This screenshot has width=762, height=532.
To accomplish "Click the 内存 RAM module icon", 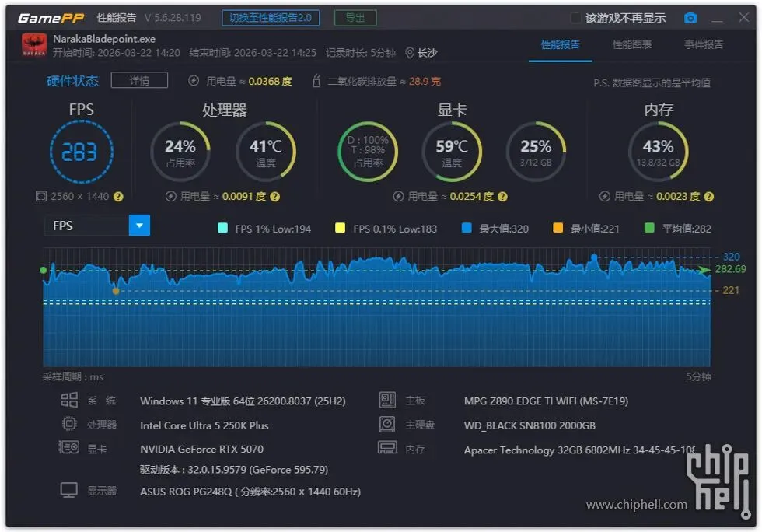I will (387, 447).
